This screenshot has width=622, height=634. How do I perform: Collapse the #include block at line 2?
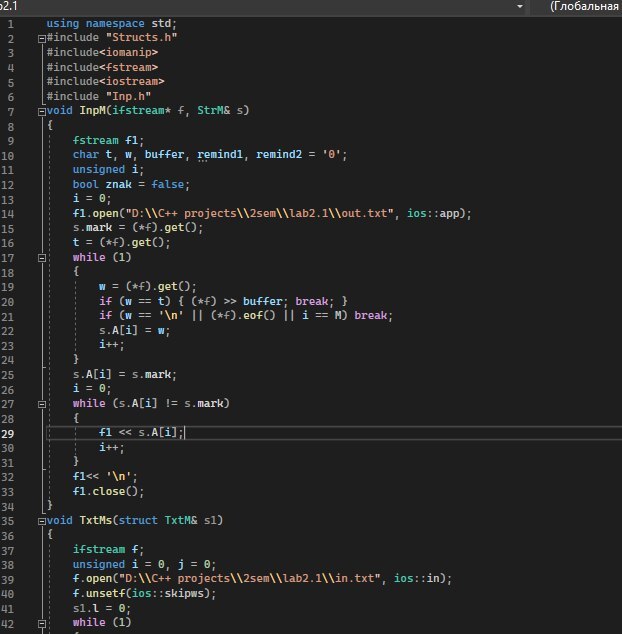pyautogui.click(x=42, y=39)
